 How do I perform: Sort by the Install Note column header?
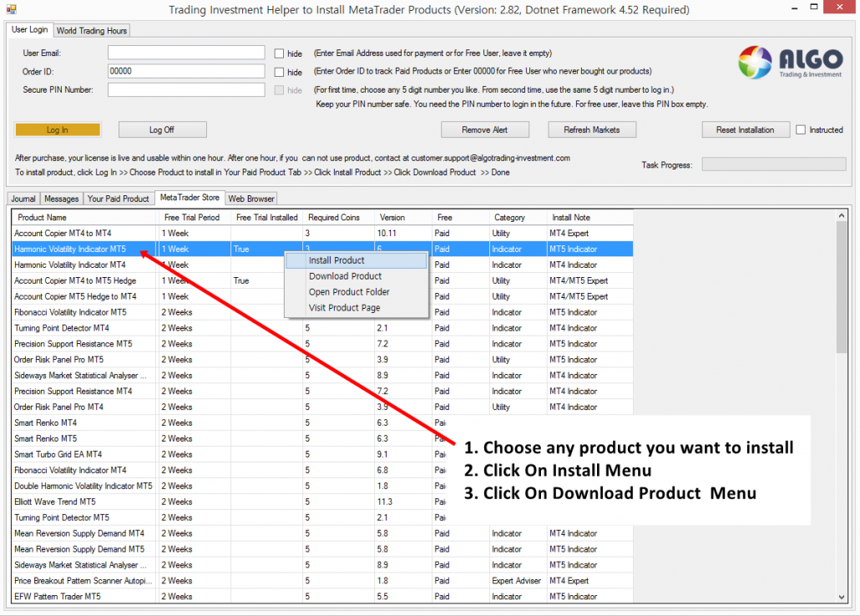[590, 218]
